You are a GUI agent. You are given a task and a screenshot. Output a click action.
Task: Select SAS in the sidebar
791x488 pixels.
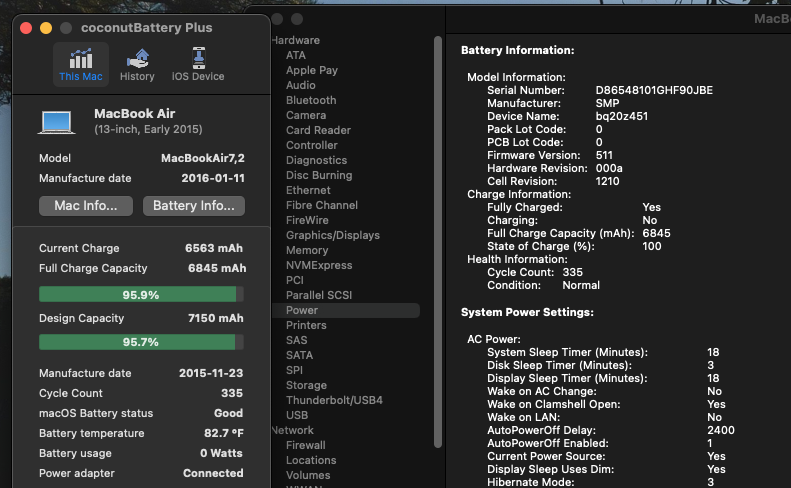coord(297,340)
